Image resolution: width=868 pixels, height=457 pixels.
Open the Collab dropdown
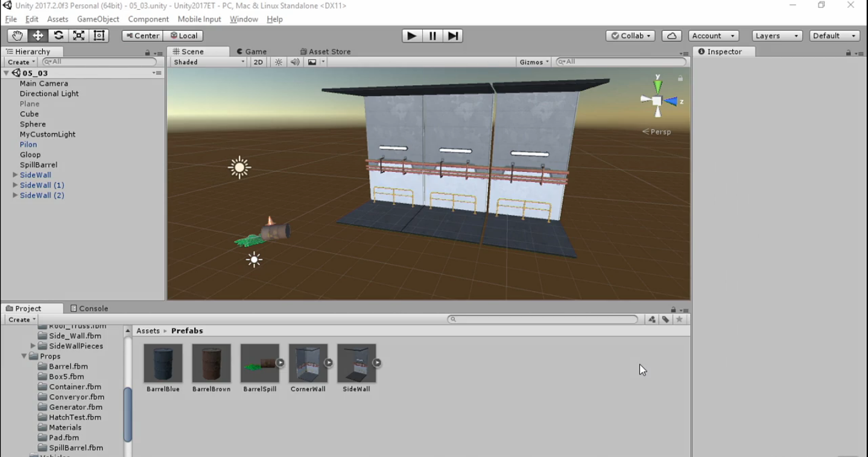(x=631, y=36)
